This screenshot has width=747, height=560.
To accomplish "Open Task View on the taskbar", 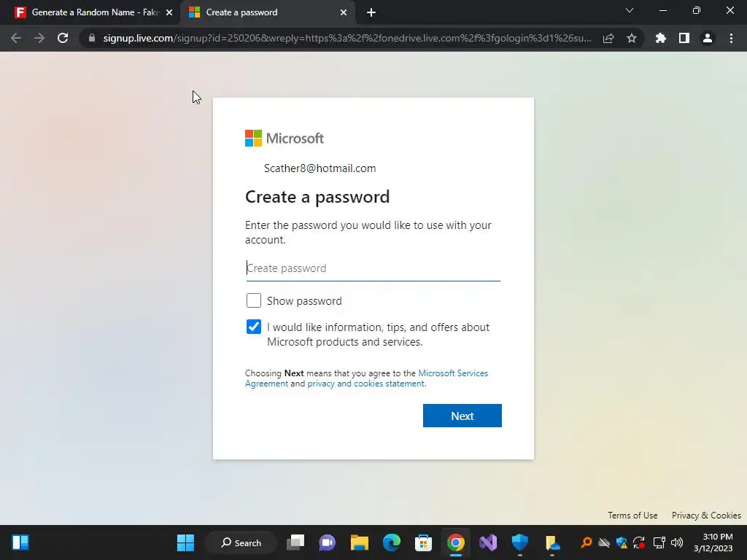I will click(x=295, y=542).
